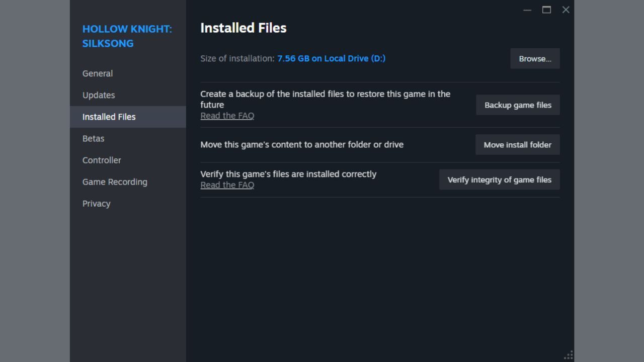644x362 pixels.
Task: Click the window resize grip corner
Action: [569, 356]
